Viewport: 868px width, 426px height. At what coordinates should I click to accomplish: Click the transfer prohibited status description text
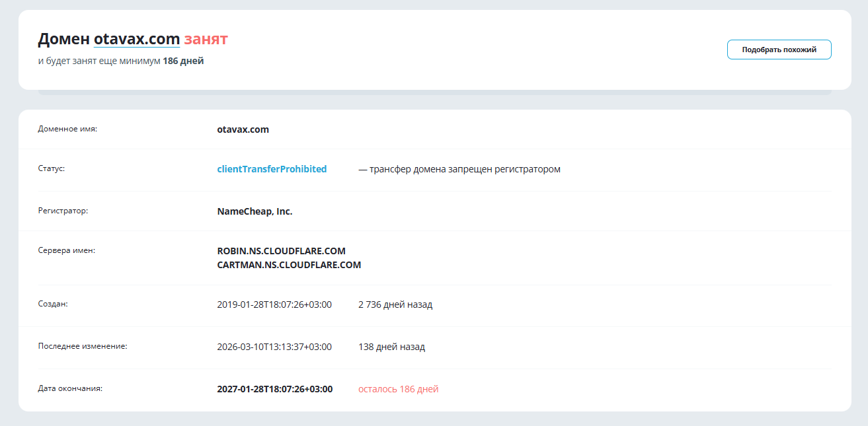(x=459, y=169)
